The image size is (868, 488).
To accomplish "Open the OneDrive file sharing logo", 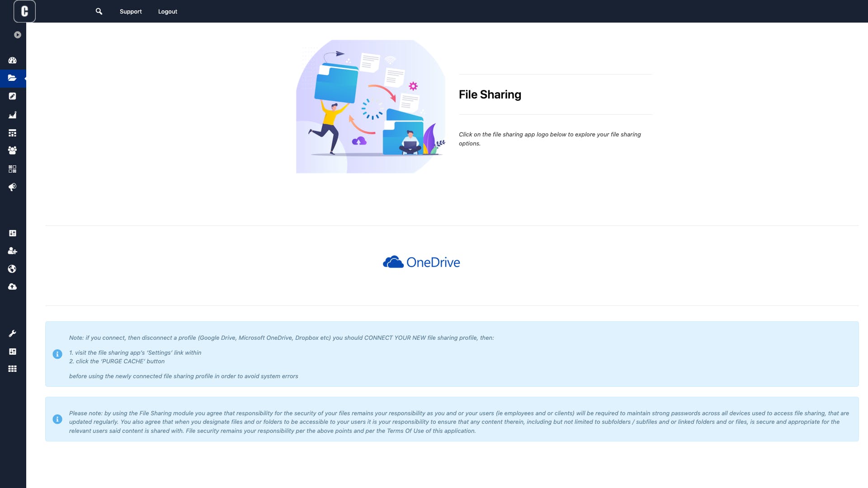I will point(421,262).
